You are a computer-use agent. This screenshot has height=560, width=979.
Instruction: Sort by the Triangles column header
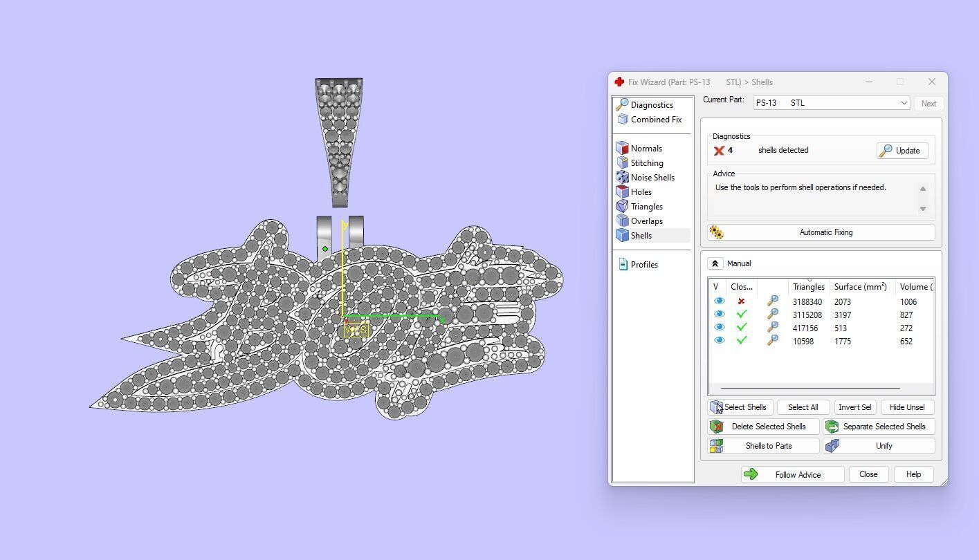[809, 286]
